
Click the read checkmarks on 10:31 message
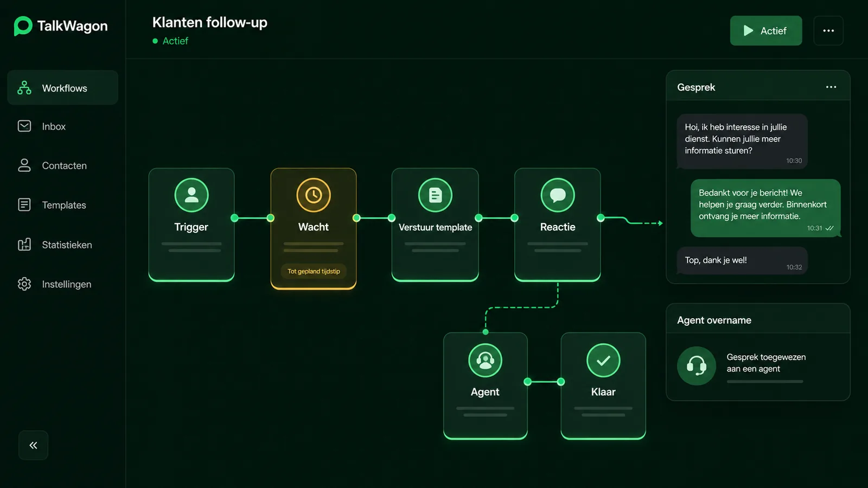click(829, 228)
